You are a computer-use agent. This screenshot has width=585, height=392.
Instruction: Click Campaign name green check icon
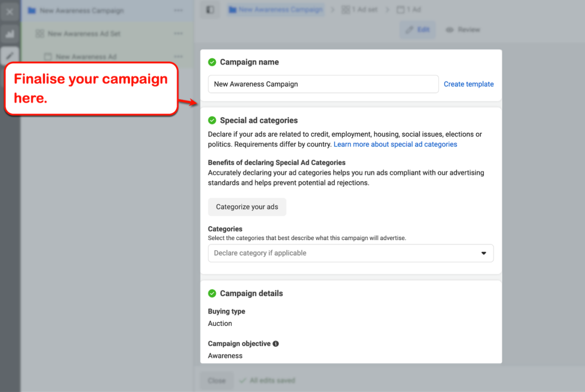coord(212,62)
